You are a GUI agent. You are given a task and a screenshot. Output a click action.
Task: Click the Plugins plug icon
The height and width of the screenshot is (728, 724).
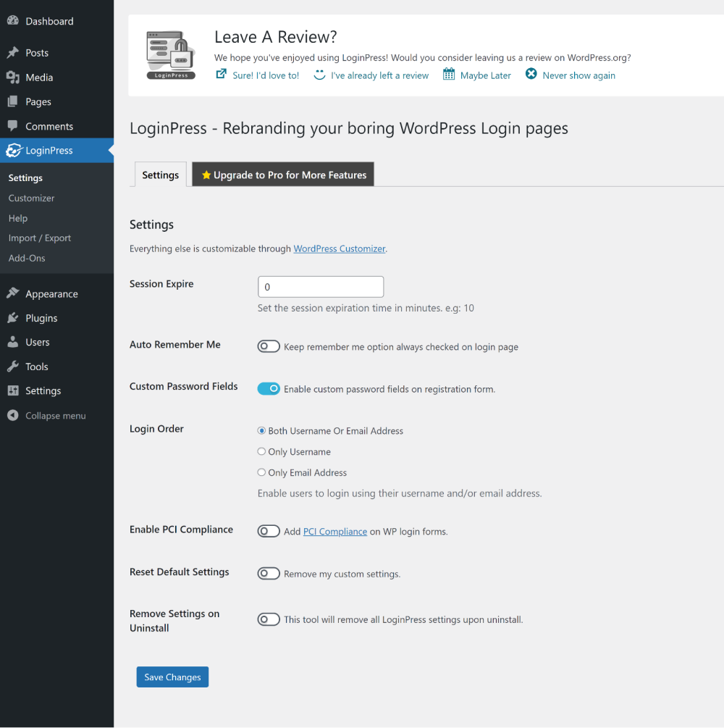coord(13,318)
